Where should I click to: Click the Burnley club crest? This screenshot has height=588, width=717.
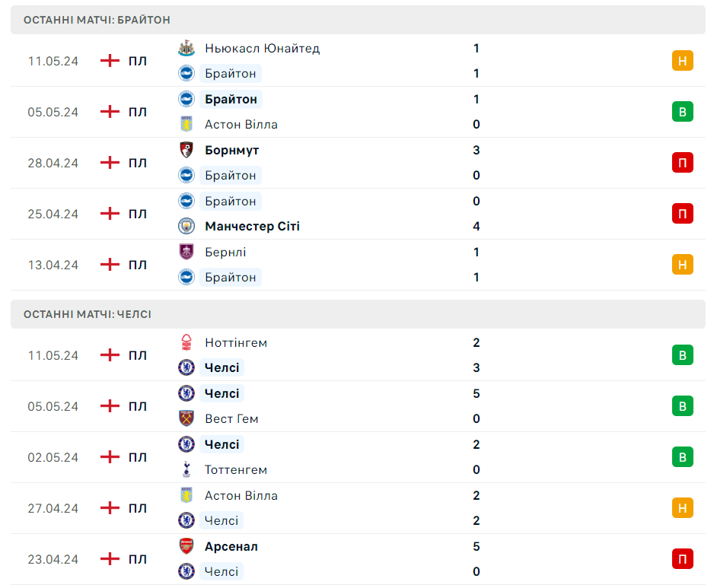186,252
